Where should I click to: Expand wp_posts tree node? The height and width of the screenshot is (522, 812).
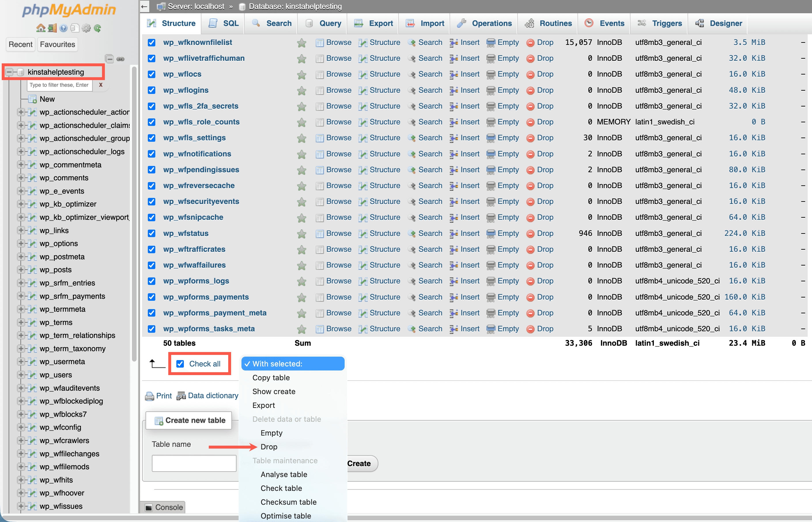[x=21, y=270]
